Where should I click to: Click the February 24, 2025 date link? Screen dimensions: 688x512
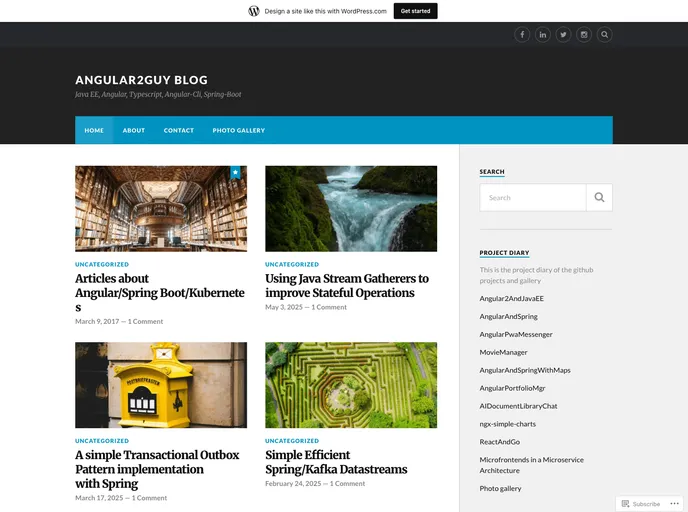pyautogui.click(x=293, y=483)
